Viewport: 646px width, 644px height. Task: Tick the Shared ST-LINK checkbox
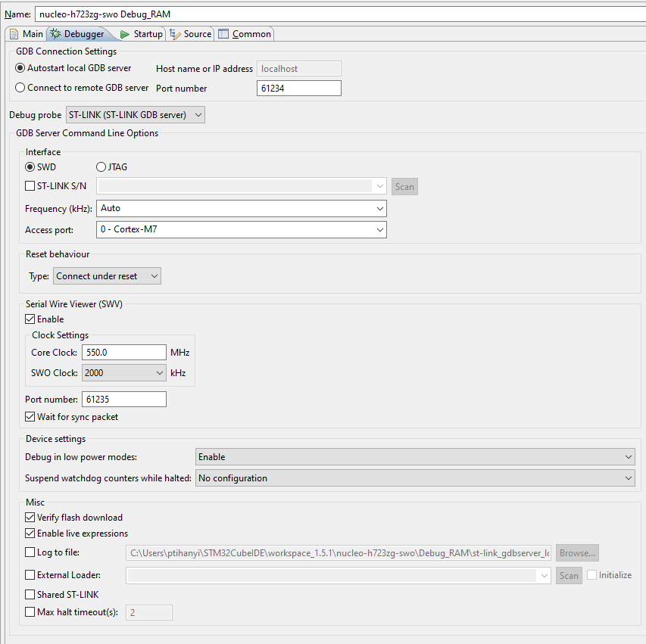tap(30, 595)
